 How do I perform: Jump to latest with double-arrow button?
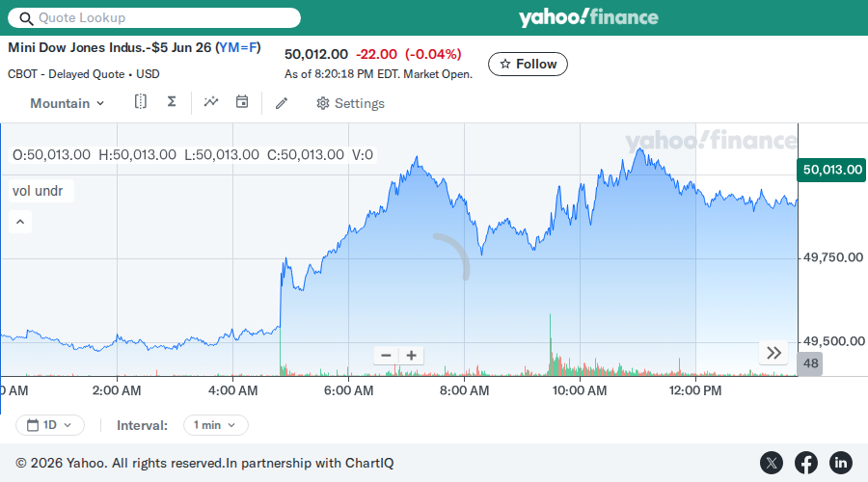[x=773, y=353]
